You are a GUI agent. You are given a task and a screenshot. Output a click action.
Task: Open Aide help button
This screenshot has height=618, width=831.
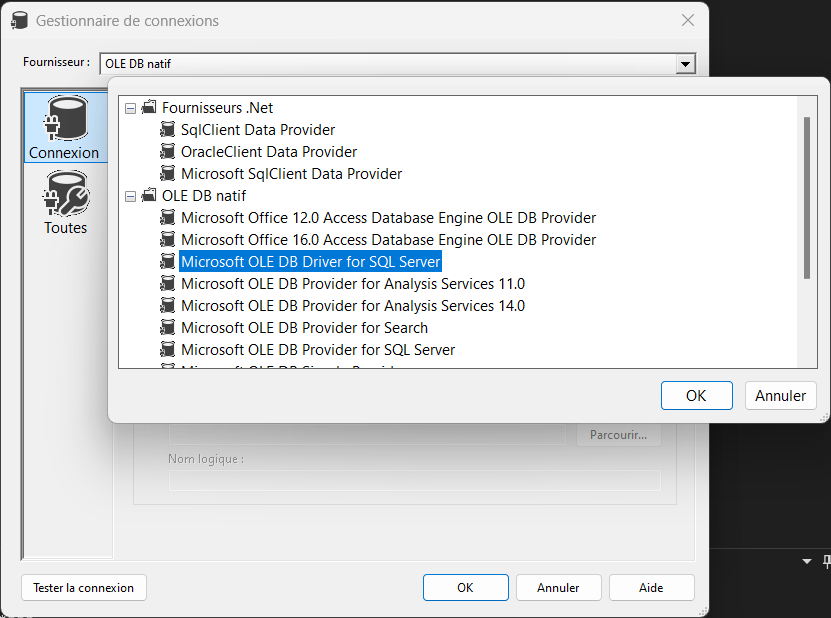pyautogui.click(x=651, y=588)
